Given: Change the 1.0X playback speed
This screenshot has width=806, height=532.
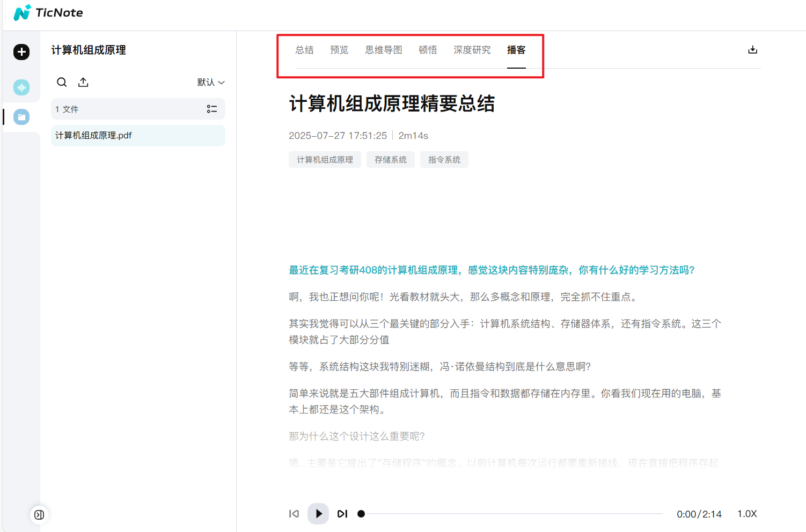Looking at the screenshot, I should point(747,514).
